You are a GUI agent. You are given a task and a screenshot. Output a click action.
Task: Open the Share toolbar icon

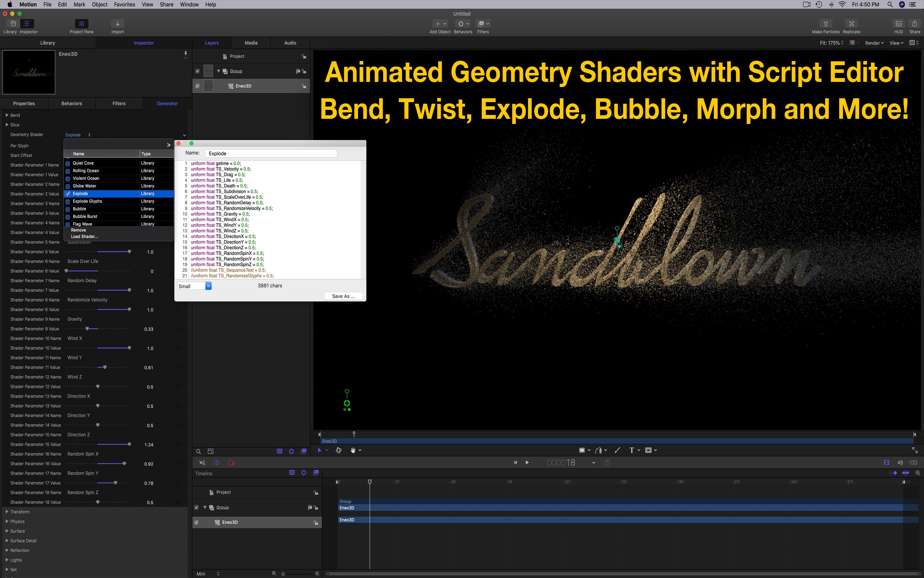click(x=914, y=24)
